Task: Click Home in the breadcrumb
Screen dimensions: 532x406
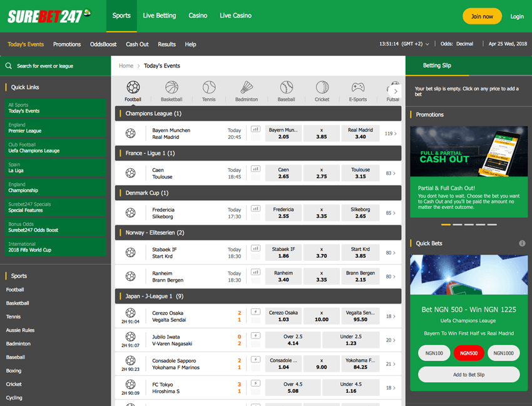Action: pos(126,66)
